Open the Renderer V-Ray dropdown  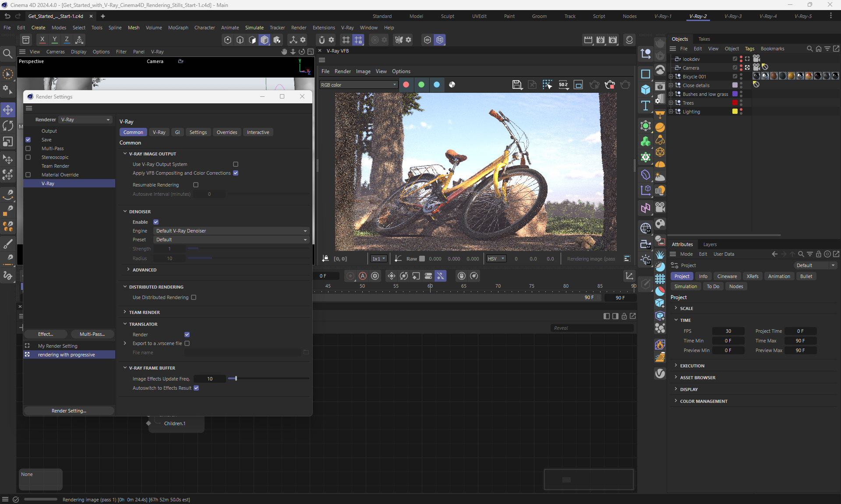pyautogui.click(x=85, y=120)
